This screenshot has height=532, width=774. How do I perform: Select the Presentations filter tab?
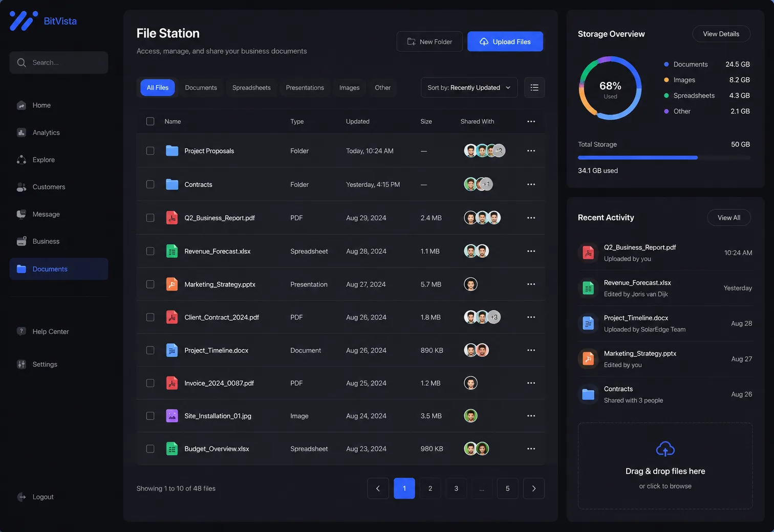click(x=305, y=87)
